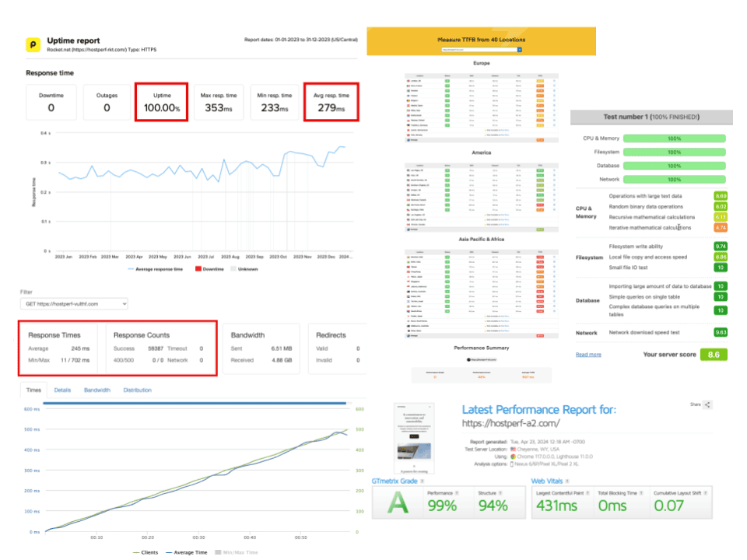747x560 pixels.
Task: Open the Bandwidth tab
Action: click(x=97, y=390)
